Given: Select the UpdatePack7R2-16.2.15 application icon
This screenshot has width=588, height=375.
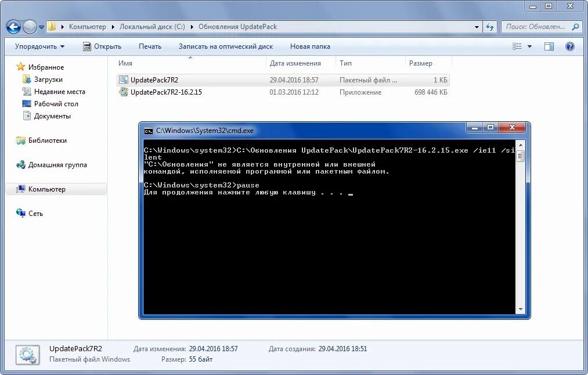Looking at the screenshot, I should coord(124,92).
